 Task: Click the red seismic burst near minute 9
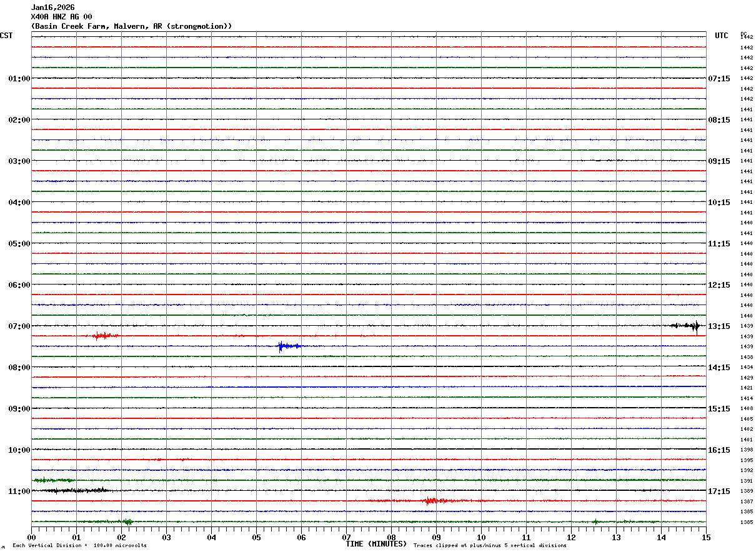pos(430,501)
